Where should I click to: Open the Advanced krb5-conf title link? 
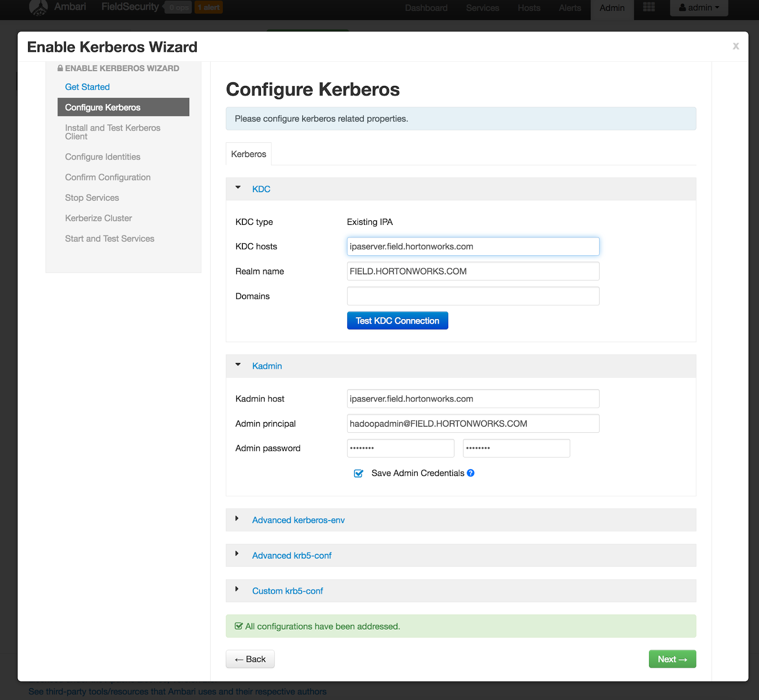(292, 555)
